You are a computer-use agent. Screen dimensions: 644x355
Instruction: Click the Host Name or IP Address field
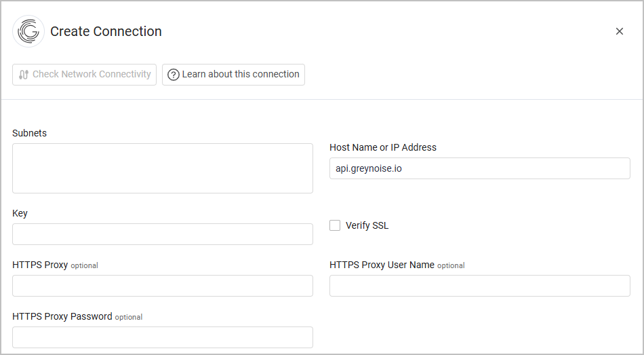(x=479, y=168)
